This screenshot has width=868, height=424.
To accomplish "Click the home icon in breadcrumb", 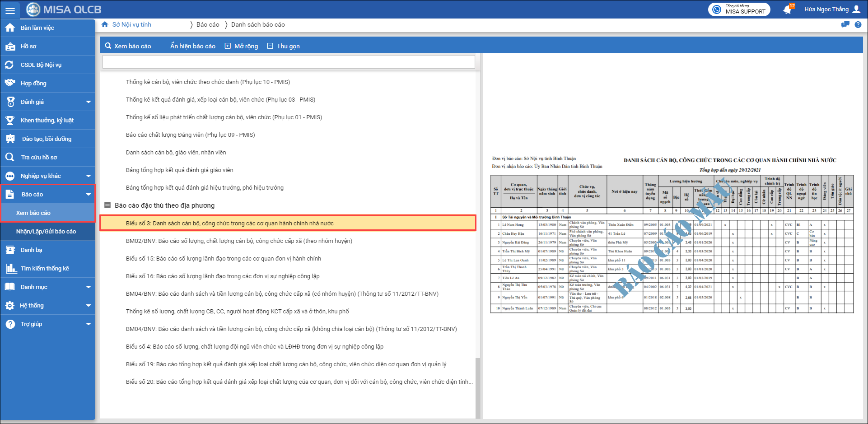I will tap(105, 24).
